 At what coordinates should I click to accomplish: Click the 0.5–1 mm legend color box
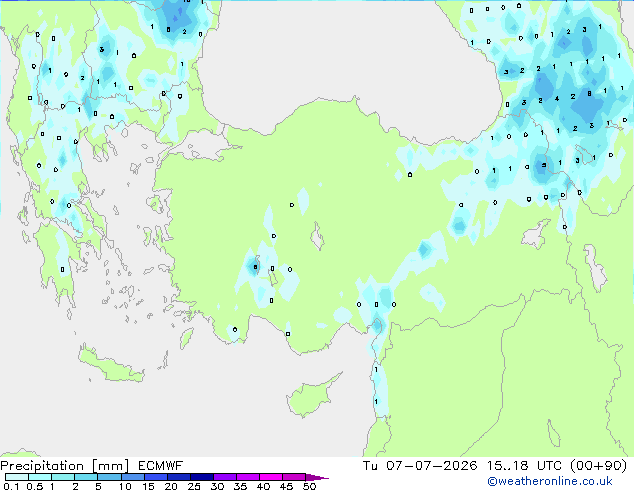click(40, 477)
